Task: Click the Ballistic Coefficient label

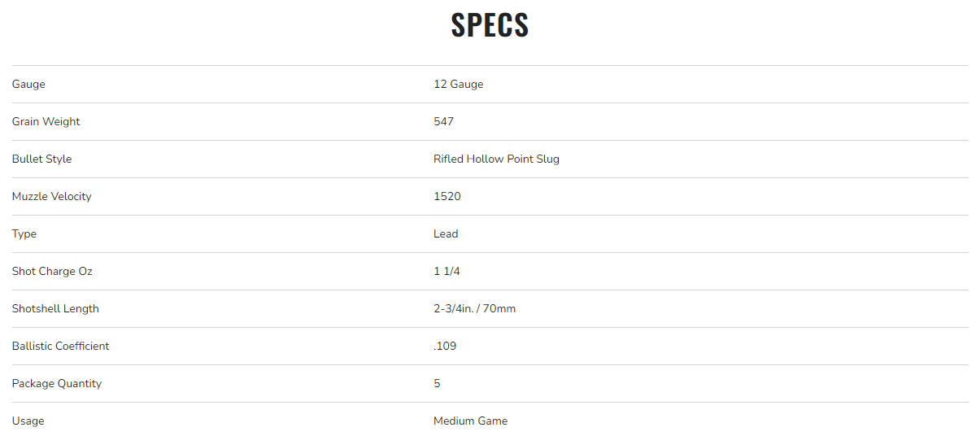Action: point(60,347)
